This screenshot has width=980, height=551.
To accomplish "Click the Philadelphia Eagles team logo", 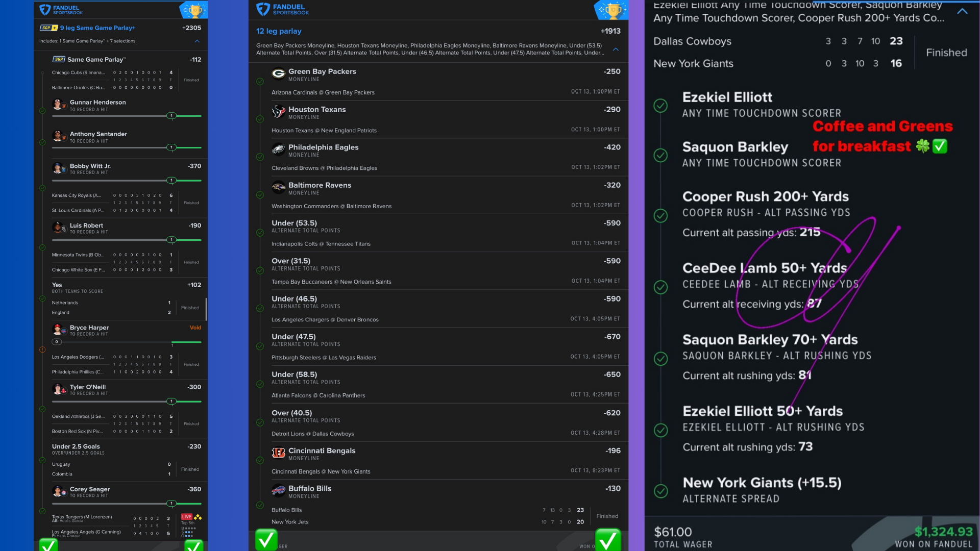I will pyautogui.click(x=278, y=149).
